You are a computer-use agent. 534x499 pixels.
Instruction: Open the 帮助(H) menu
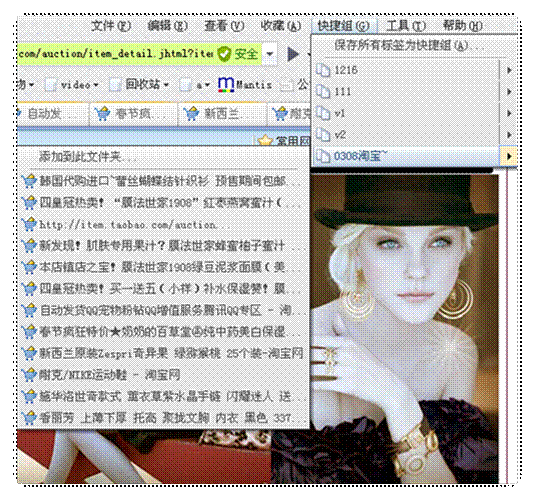coord(462,26)
